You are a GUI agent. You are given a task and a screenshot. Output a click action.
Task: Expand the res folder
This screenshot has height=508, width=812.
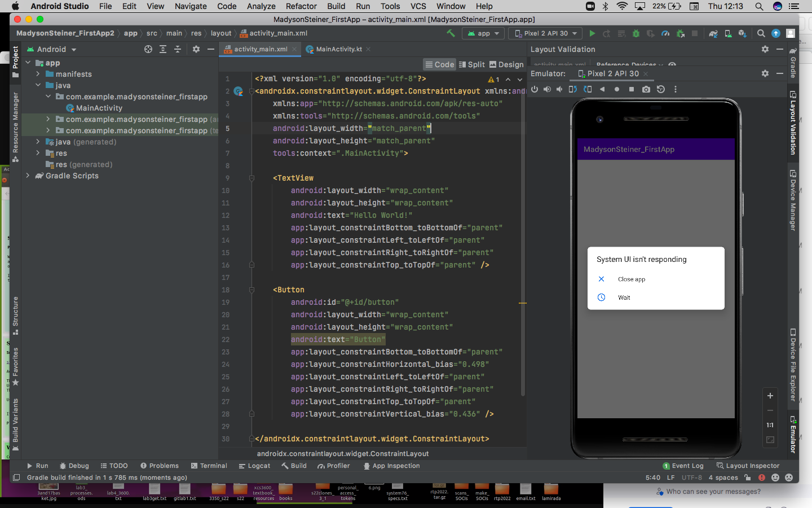coord(38,153)
